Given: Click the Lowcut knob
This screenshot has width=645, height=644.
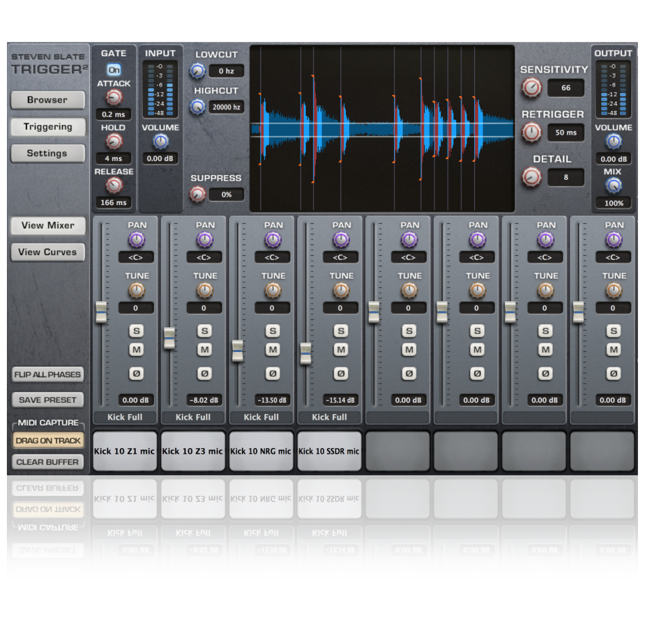Looking at the screenshot, I should pos(197,70).
